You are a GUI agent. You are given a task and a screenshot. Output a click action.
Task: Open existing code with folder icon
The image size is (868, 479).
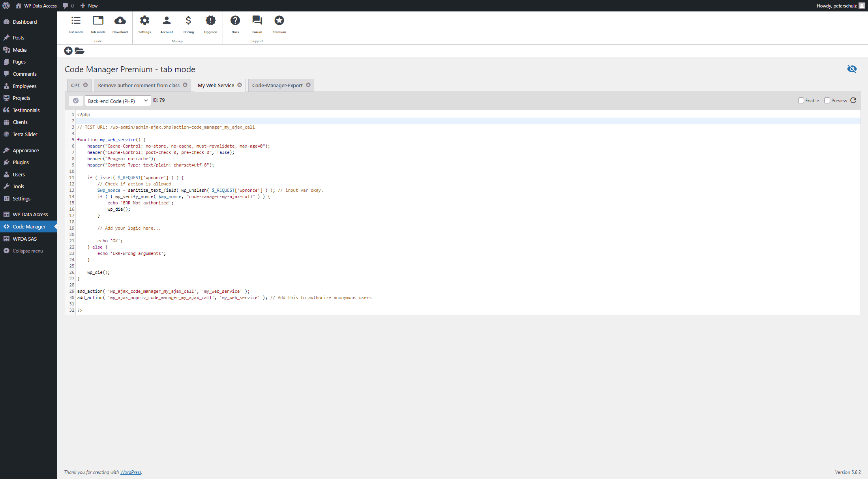click(x=80, y=51)
